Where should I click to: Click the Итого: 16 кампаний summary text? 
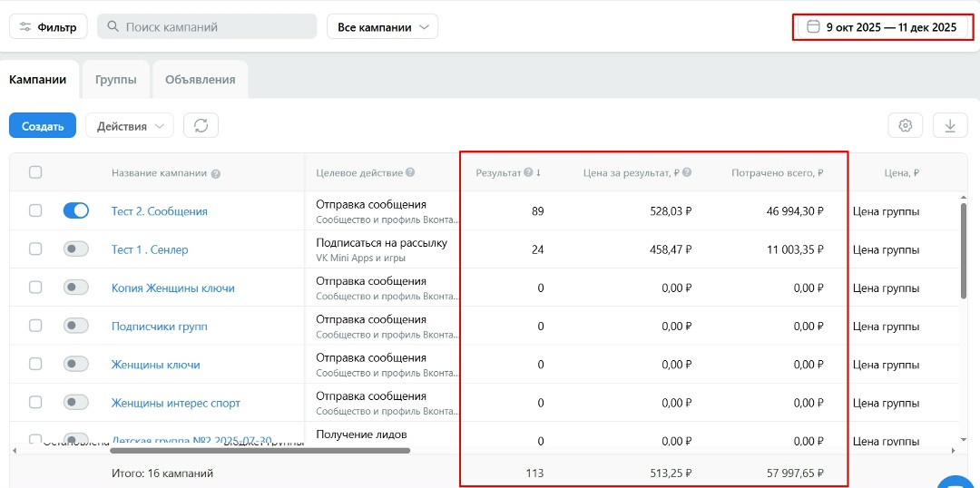coord(162,473)
